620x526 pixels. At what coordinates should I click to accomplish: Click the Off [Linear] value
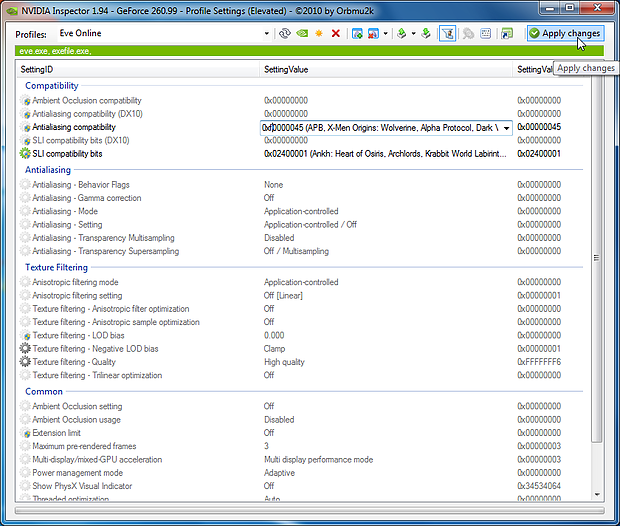283,295
